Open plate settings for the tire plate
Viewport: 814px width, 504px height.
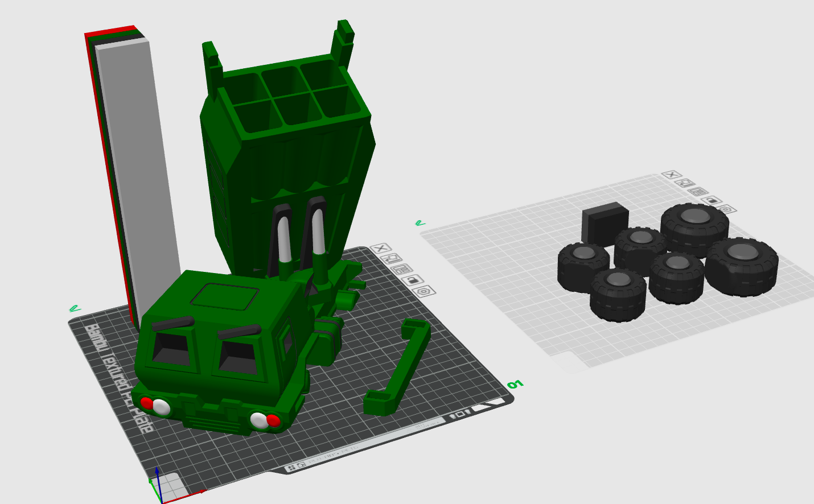pos(726,209)
